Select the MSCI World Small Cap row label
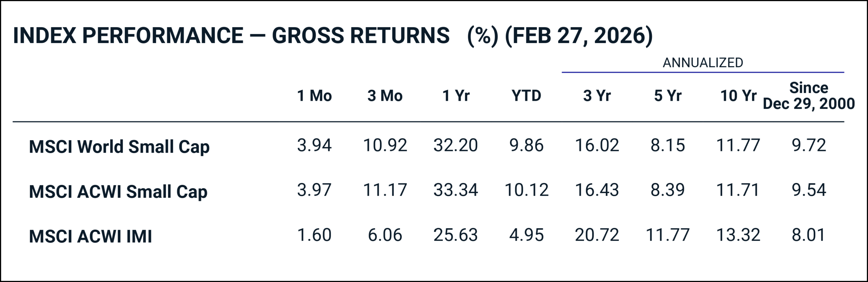 point(119,147)
